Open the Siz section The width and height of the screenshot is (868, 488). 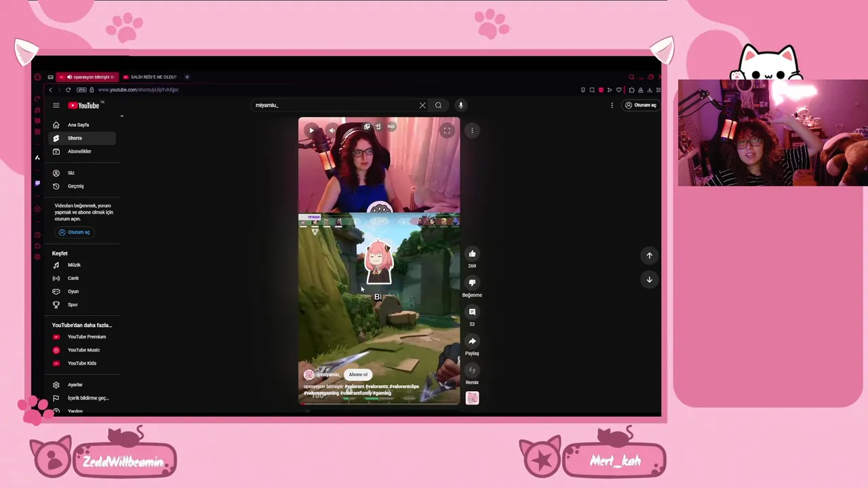[83, 173]
